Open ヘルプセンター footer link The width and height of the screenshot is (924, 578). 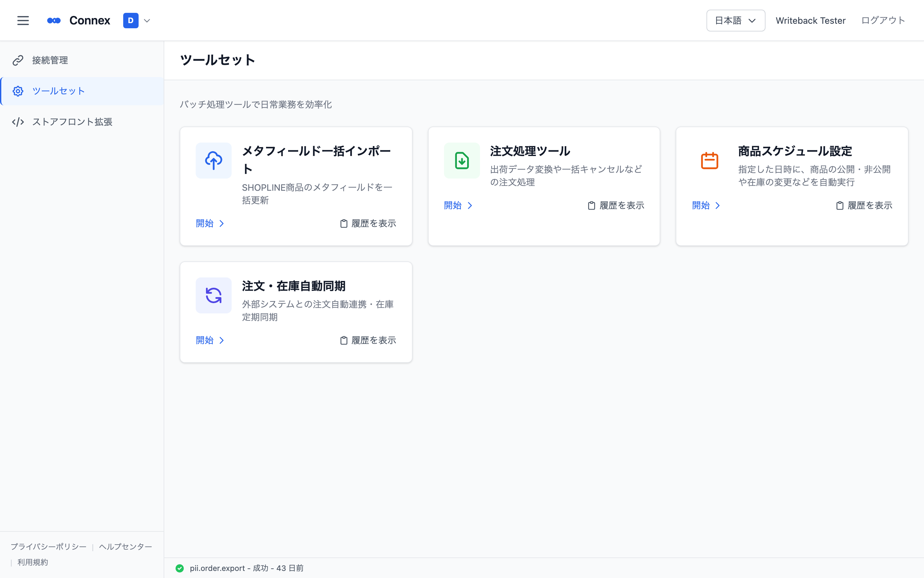[x=126, y=547]
